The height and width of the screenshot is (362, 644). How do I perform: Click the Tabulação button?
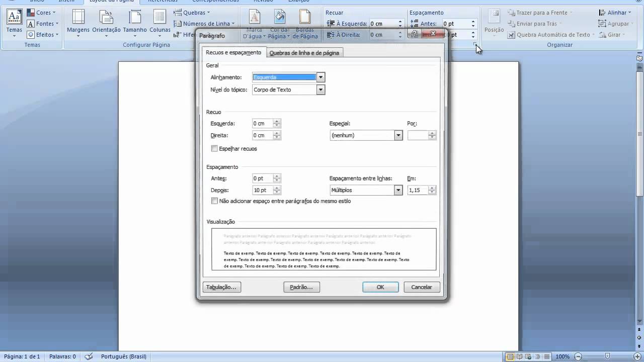(x=222, y=287)
